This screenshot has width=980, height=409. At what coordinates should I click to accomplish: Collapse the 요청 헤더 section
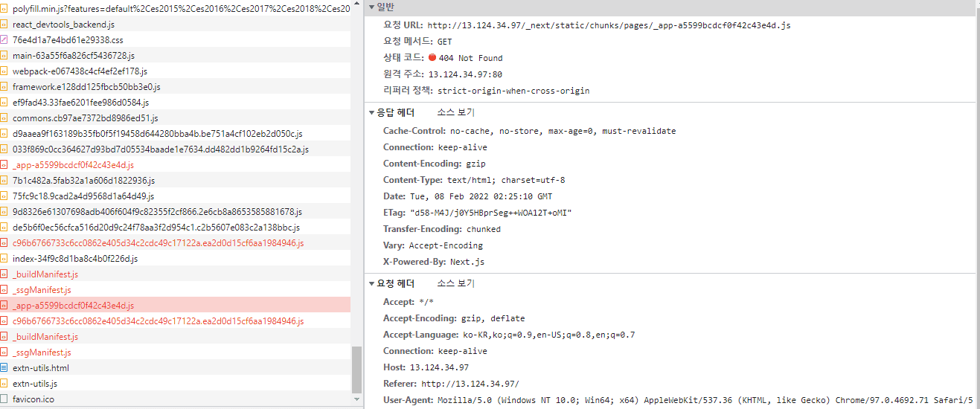point(372,283)
